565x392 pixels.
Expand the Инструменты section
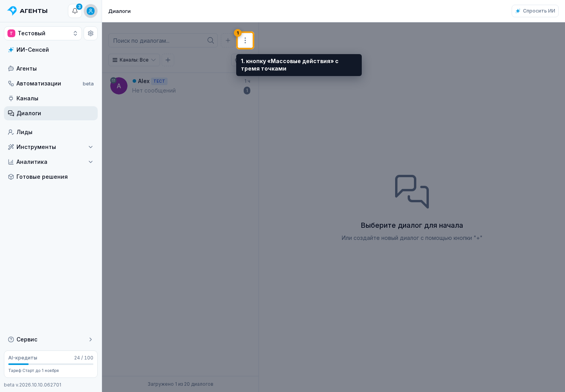(x=51, y=147)
